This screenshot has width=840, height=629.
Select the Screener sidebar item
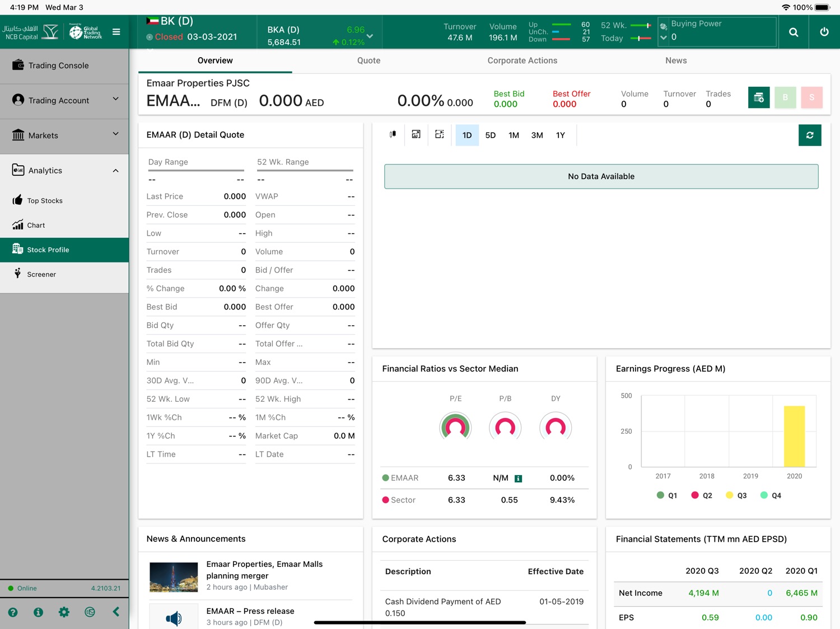[x=64, y=274]
